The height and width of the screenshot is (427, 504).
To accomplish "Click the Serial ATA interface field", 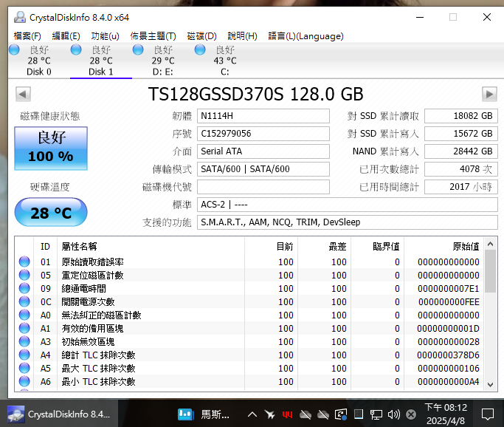I will point(263,151).
